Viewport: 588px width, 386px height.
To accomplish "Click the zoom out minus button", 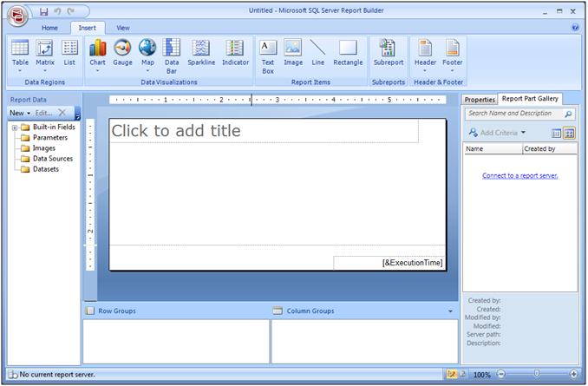I will pyautogui.click(x=500, y=374).
